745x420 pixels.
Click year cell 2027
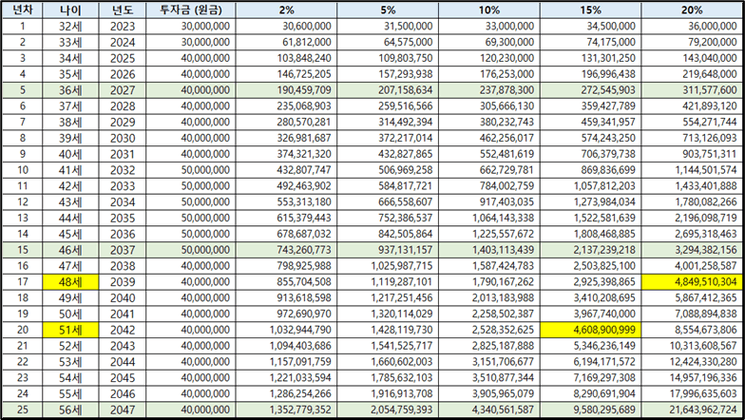(x=122, y=90)
